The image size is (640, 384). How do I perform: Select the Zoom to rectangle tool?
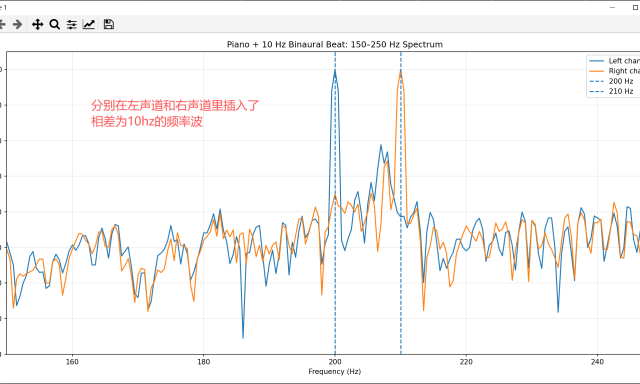54,24
